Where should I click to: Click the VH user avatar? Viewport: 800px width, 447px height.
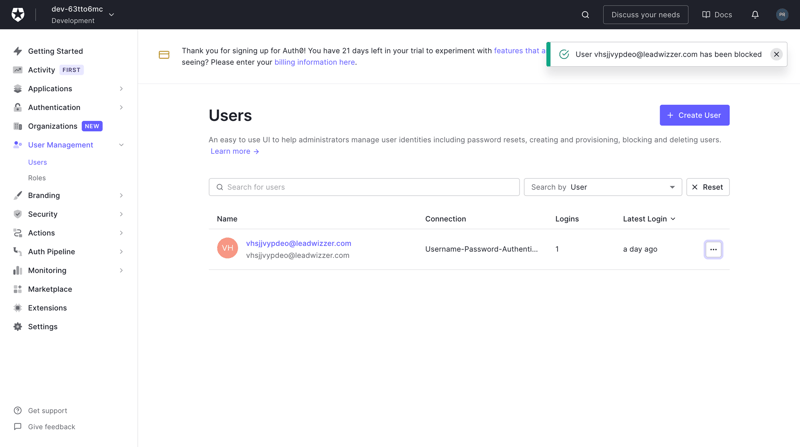[x=228, y=249]
